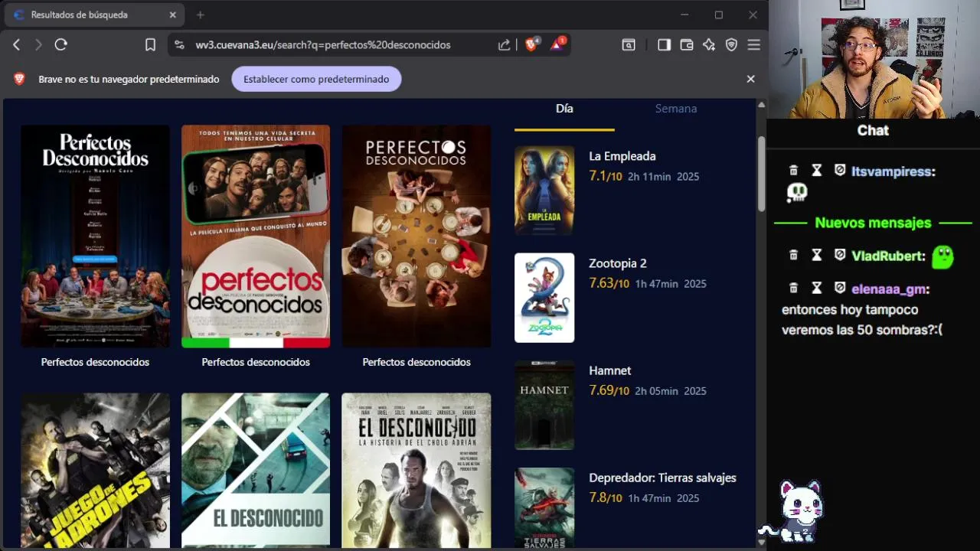Open El Desconocido Cholo Adrián poster
Viewport: 980px width, 551px height.
tap(416, 471)
